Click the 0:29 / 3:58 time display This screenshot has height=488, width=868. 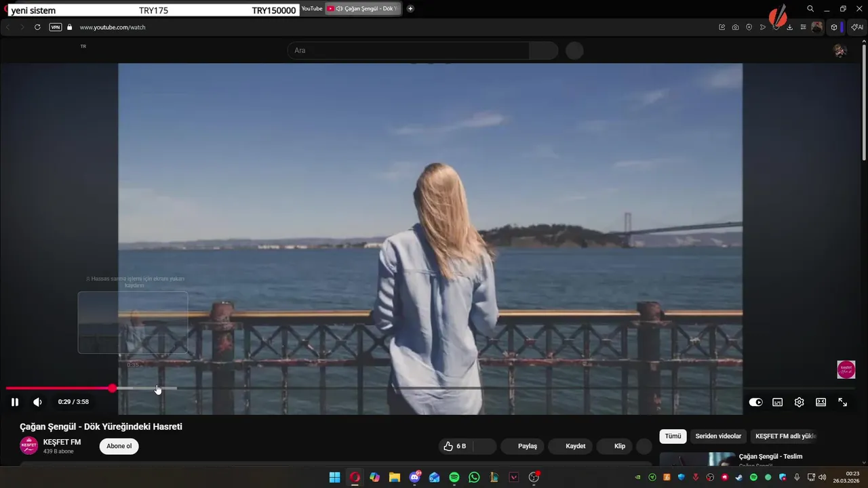click(x=73, y=402)
